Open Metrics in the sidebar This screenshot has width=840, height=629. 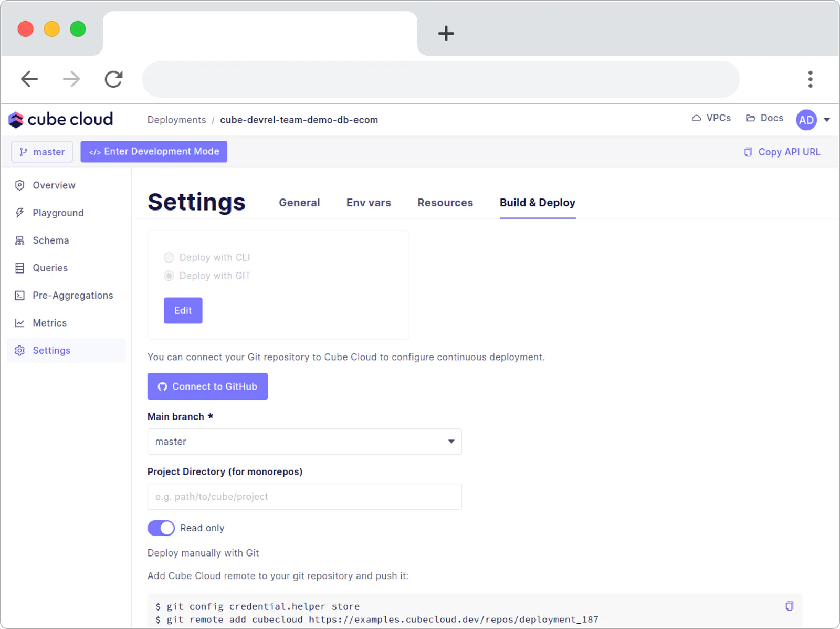click(x=66, y=323)
